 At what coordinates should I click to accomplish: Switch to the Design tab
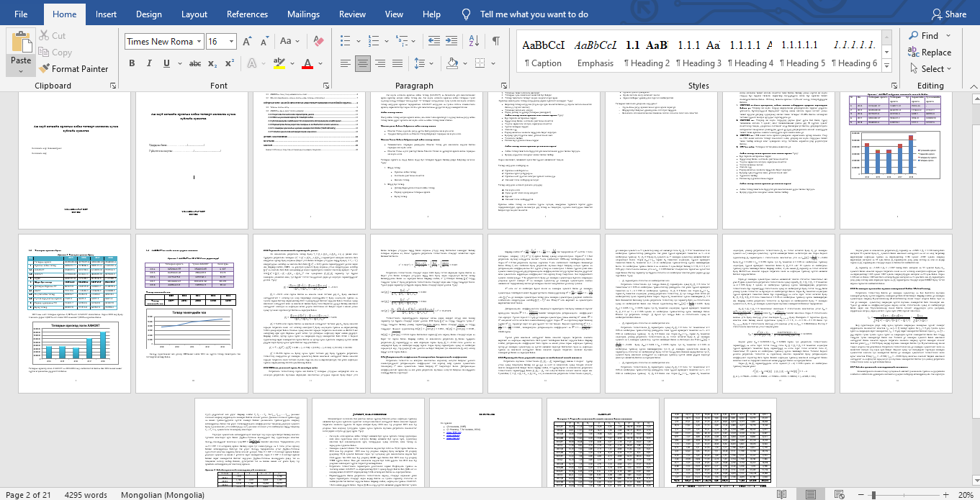149,14
